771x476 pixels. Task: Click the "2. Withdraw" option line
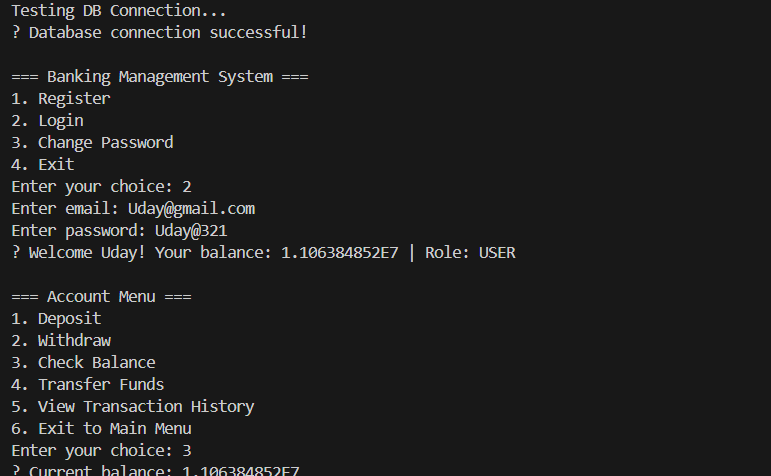click(x=60, y=341)
